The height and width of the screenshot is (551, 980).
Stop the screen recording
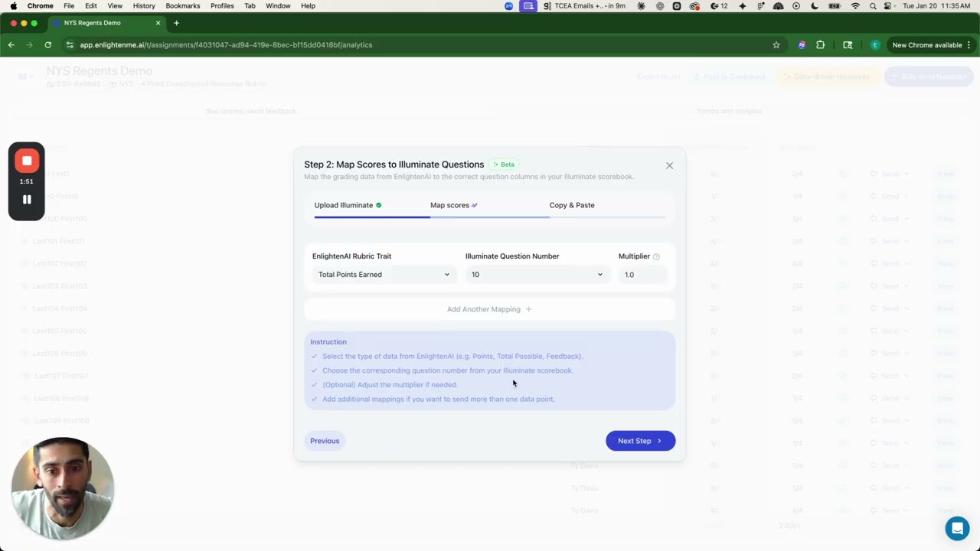click(x=27, y=161)
